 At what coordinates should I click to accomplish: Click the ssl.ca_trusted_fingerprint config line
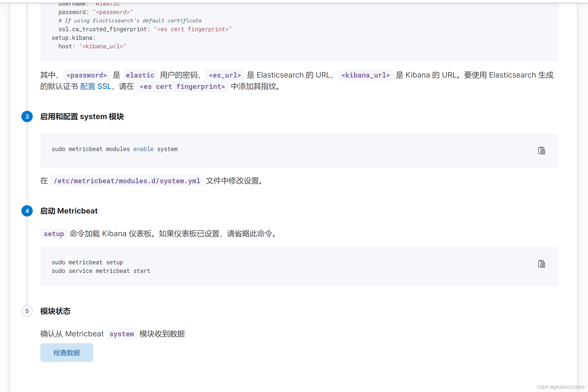tap(145, 29)
